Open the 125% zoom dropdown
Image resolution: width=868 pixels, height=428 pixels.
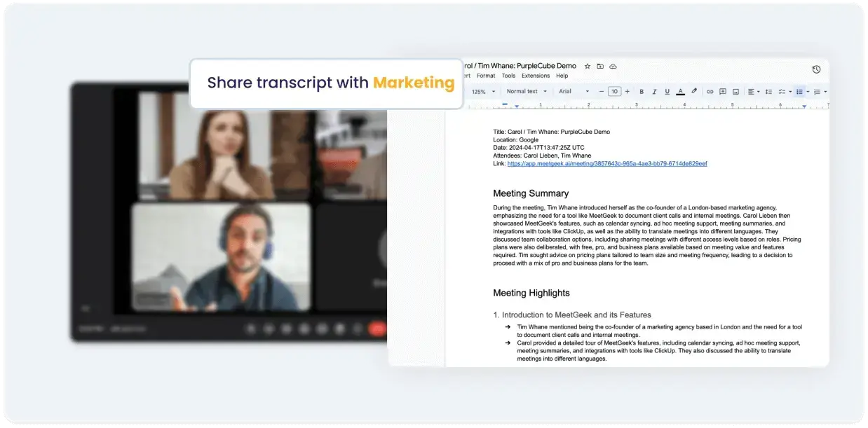point(483,91)
